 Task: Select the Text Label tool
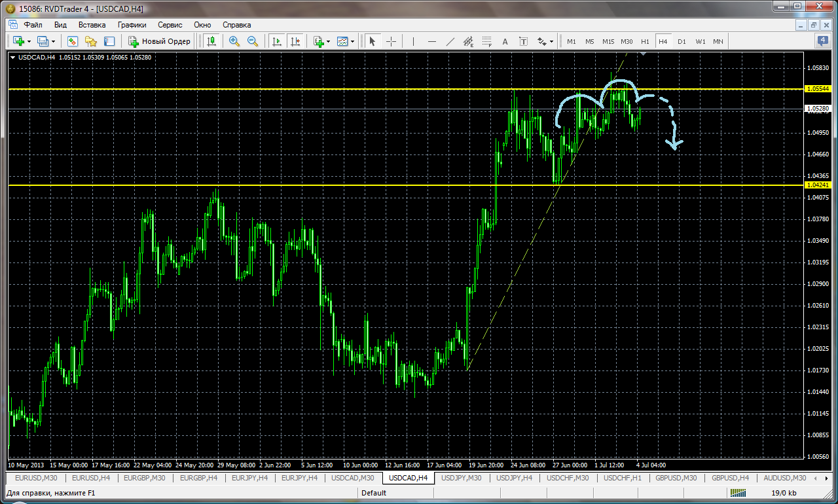[523, 41]
